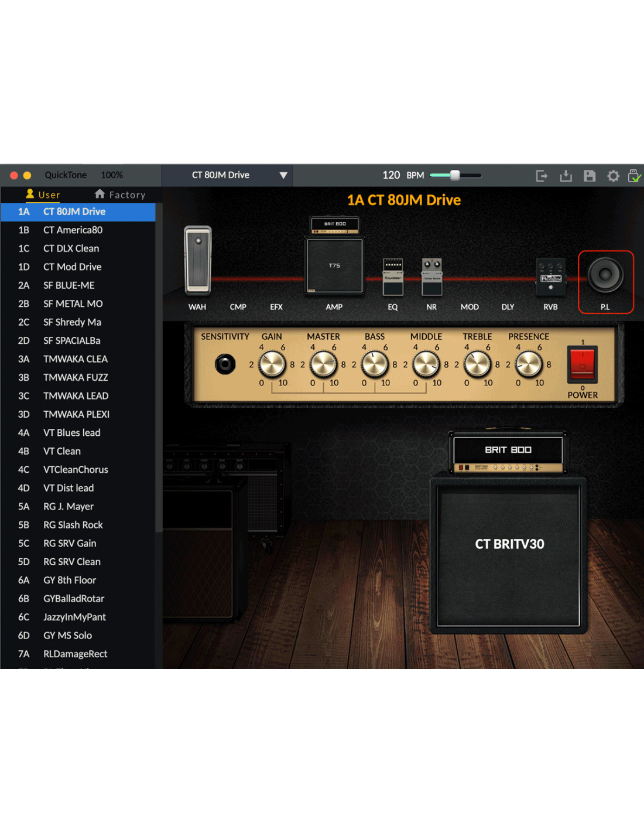
Task: Select preset 6D GY MS Solo
Action: click(78, 636)
